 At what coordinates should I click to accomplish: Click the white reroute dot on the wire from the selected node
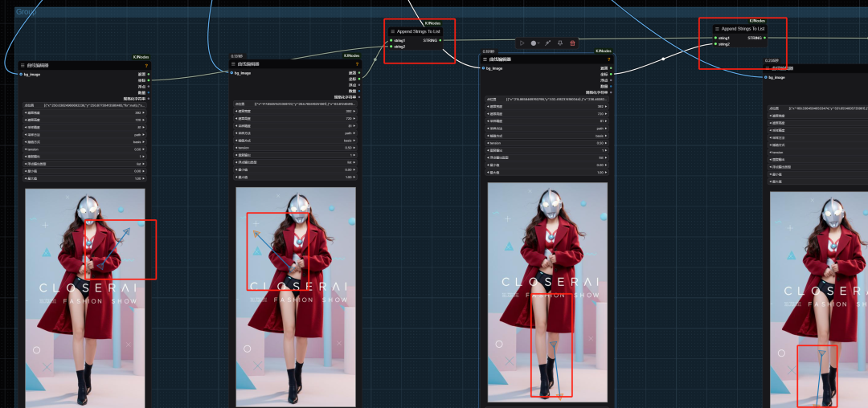[x=664, y=59]
